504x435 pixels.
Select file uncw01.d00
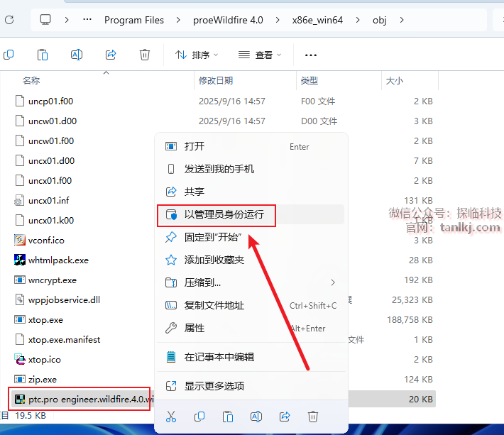(x=53, y=121)
